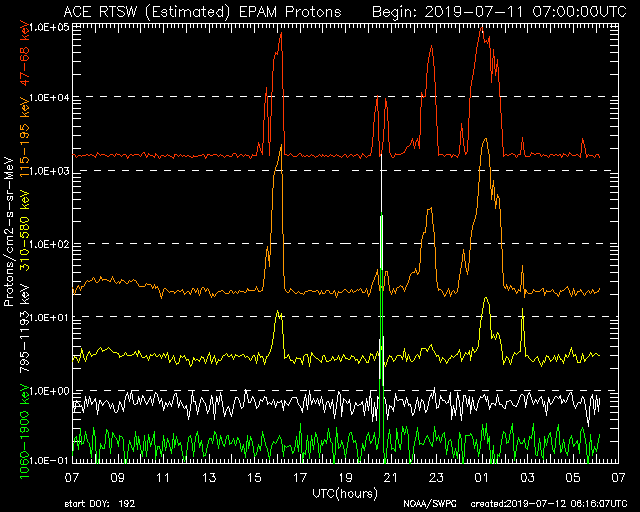The image size is (640, 512).
Task: Click the "13" hour tick label
Action: [x=209, y=477]
